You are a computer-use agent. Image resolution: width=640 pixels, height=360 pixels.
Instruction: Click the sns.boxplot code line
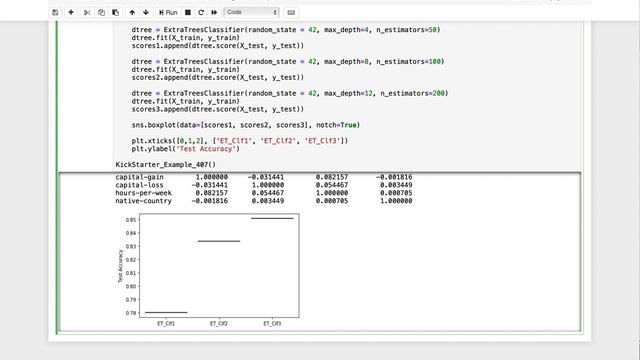[246, 125]
